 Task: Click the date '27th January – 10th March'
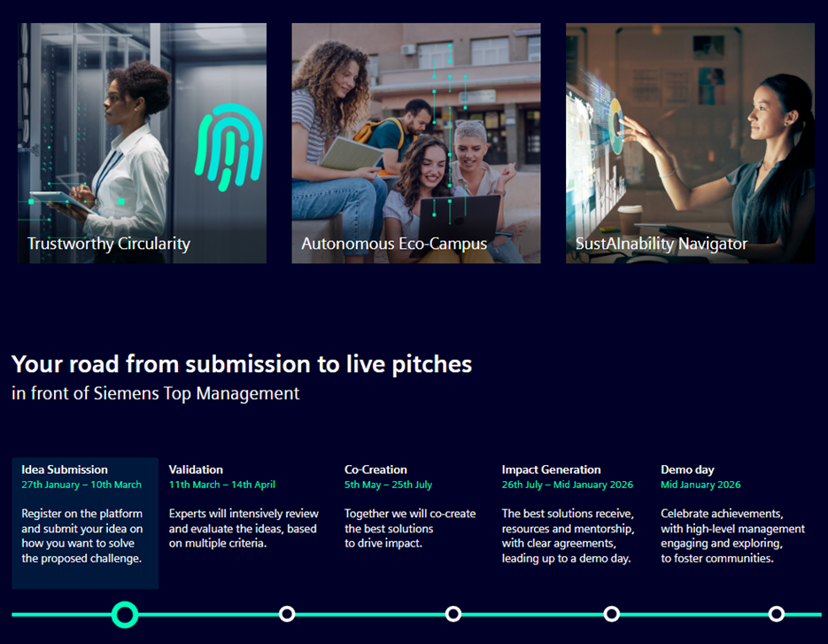point(81,485)
